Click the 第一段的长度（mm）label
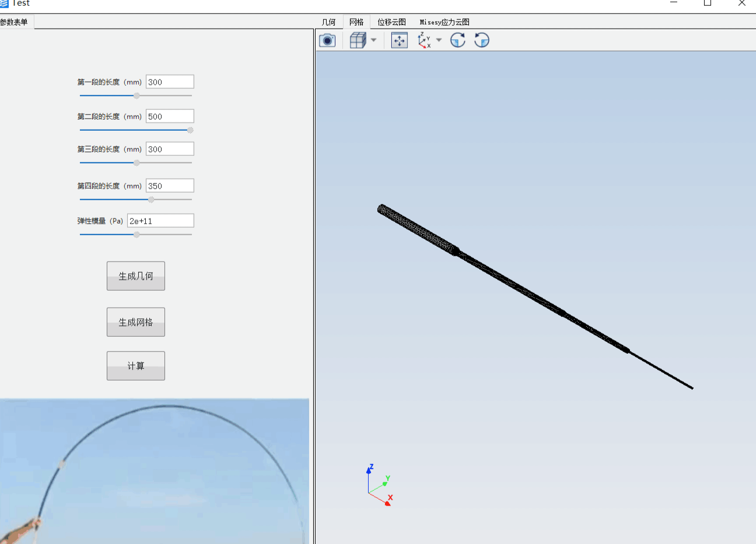Viewport: 756px width, 544px height. (x=110, y=82)
